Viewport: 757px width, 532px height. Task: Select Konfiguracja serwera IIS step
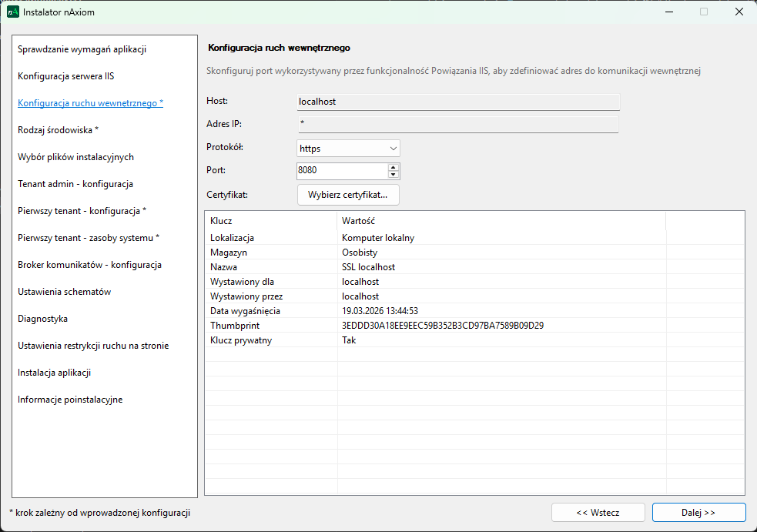coord(66,76)
